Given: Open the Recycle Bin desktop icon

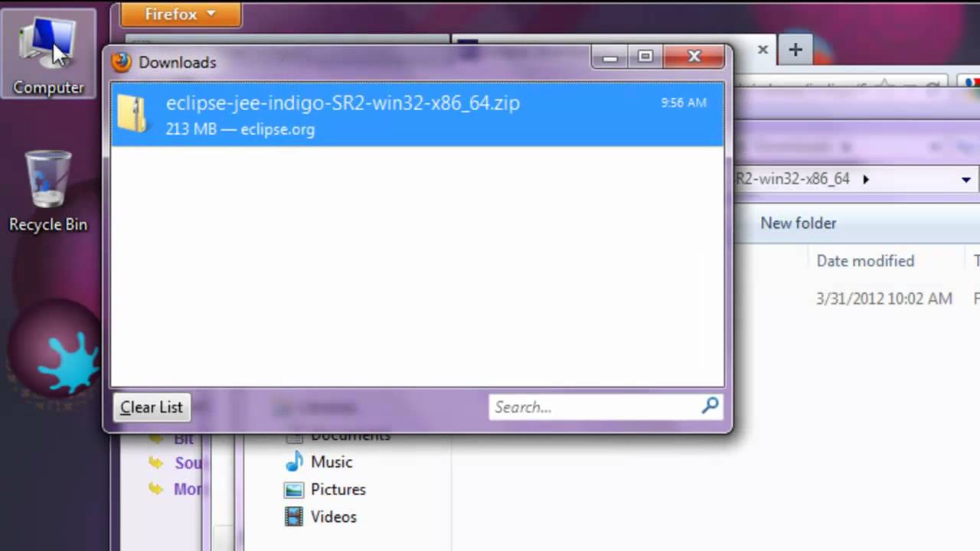Looking at the screenshot, I should (x=48, y=191).
